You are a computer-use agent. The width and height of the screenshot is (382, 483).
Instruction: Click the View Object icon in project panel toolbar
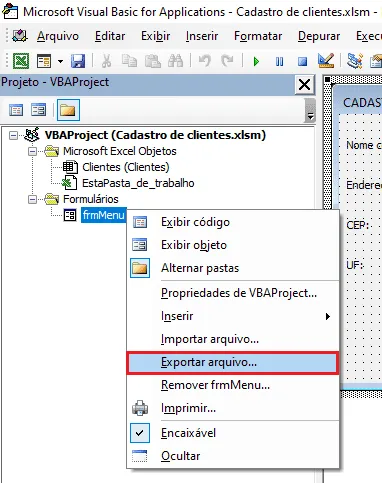tap(38, 110)
